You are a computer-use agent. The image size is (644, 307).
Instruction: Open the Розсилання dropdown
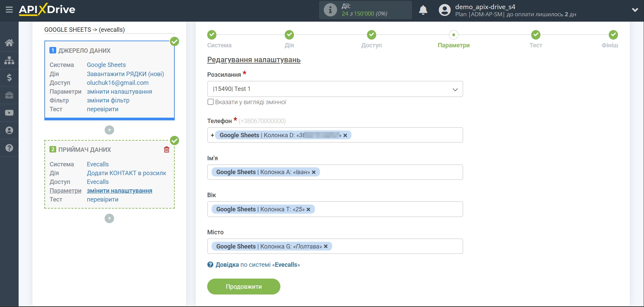335,89
